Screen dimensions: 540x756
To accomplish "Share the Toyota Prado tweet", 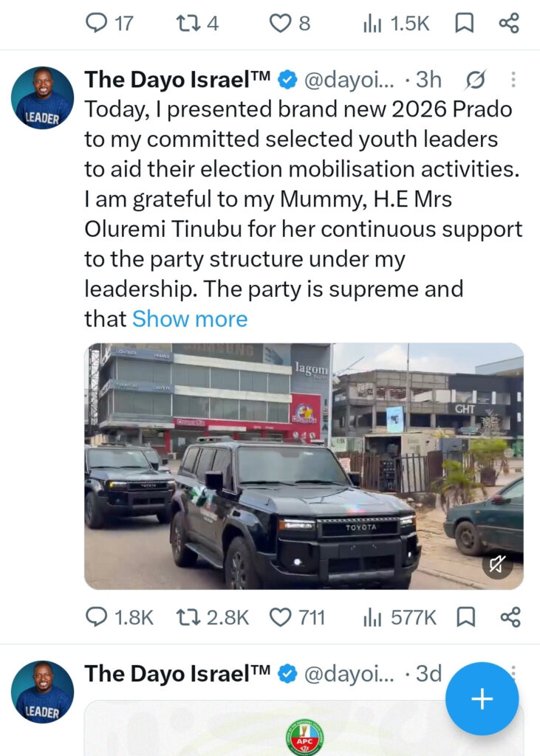I will 510,617.
